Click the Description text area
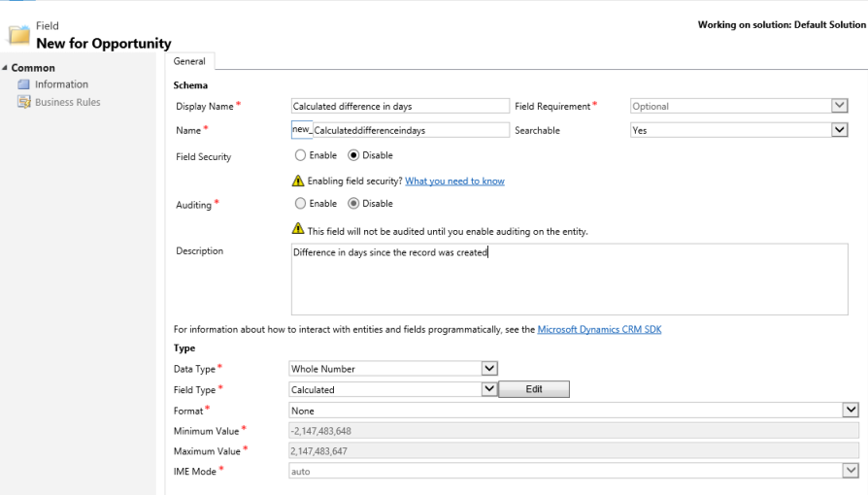 (x=570, y=280)
